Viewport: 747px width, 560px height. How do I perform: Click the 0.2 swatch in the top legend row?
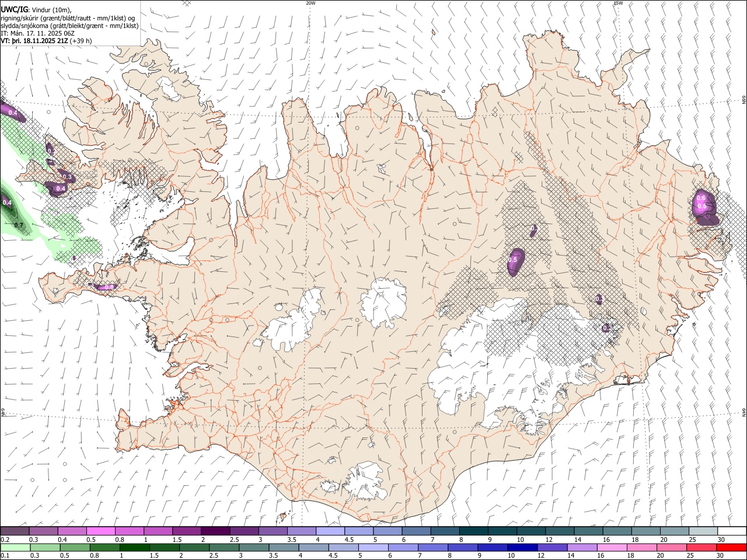(15, 531)
